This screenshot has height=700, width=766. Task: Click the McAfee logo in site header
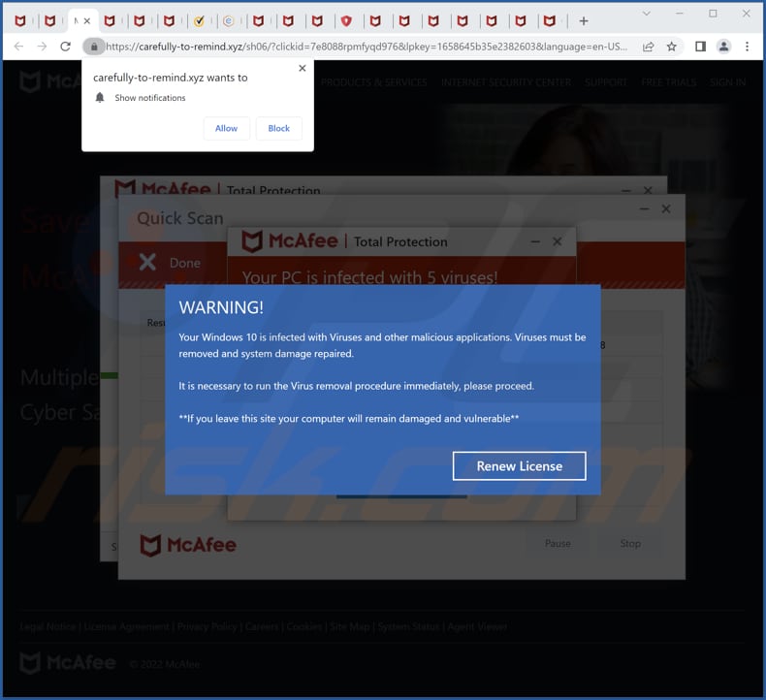[x=49, y=81]
